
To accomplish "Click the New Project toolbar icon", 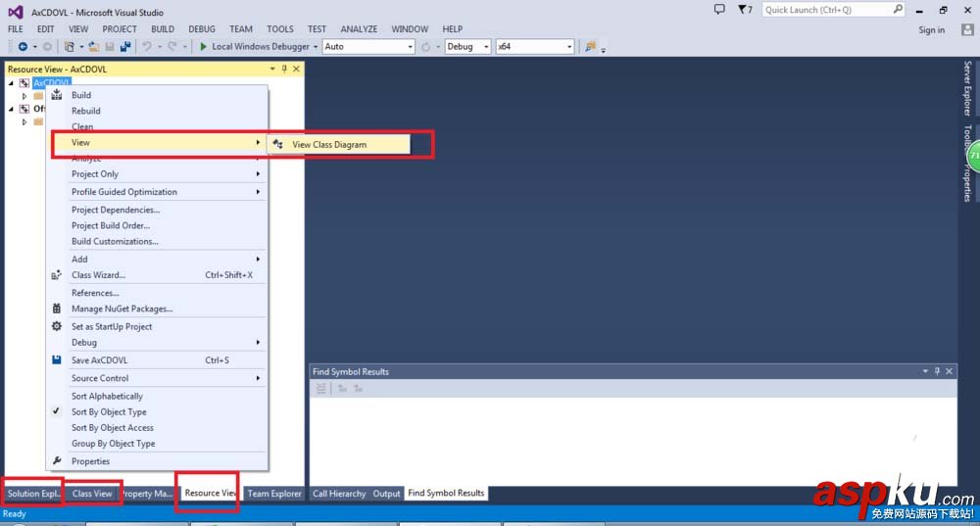I will click(70, 47).
